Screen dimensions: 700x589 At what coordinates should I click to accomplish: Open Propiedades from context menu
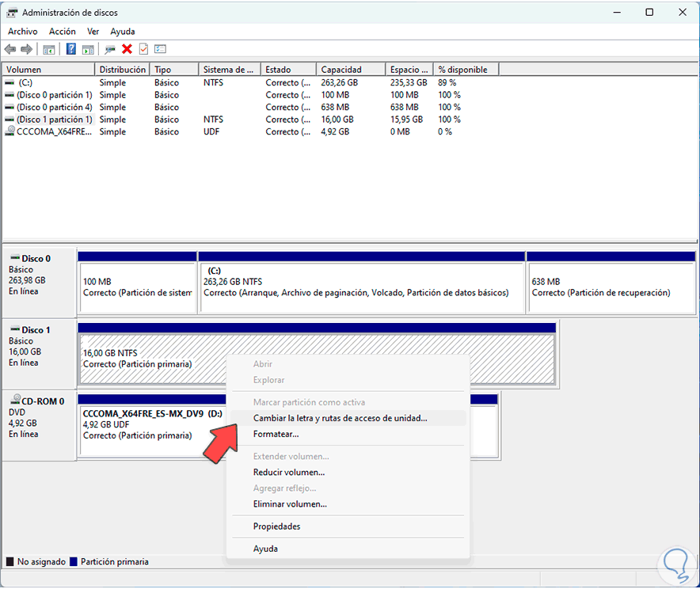tap(348, 526)
